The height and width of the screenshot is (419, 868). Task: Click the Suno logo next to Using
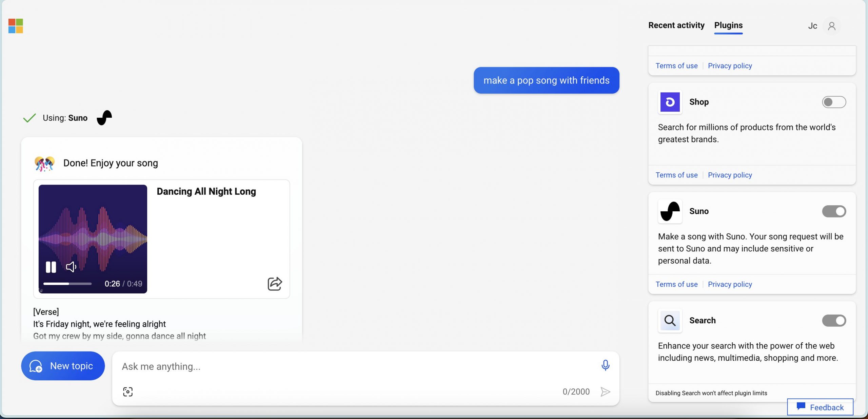(x=104, y=118)
